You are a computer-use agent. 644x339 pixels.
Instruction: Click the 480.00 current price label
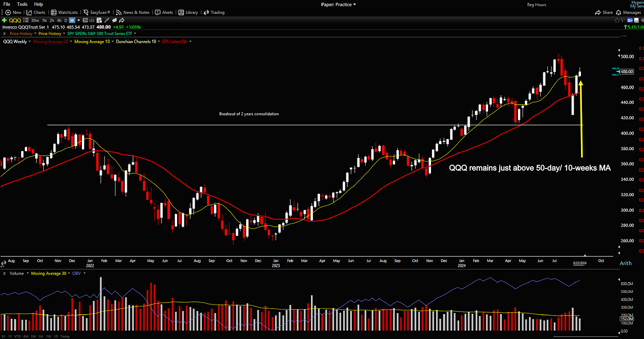[x=627, y=71]
